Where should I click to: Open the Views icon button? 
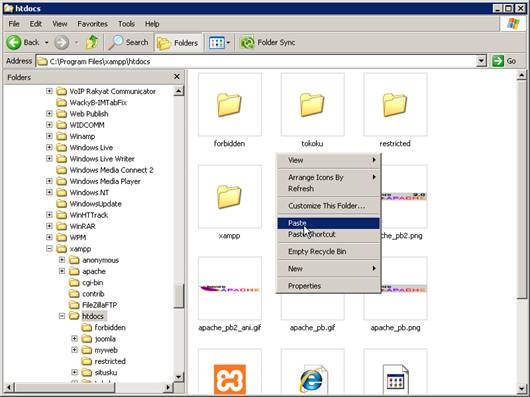click(217, 43)
